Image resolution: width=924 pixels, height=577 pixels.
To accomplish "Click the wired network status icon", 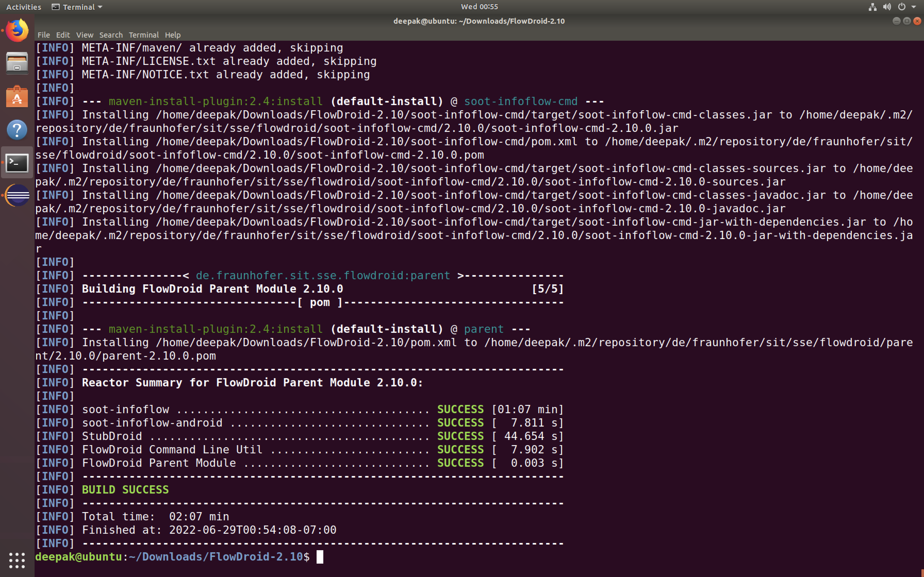I will (872, 6).
